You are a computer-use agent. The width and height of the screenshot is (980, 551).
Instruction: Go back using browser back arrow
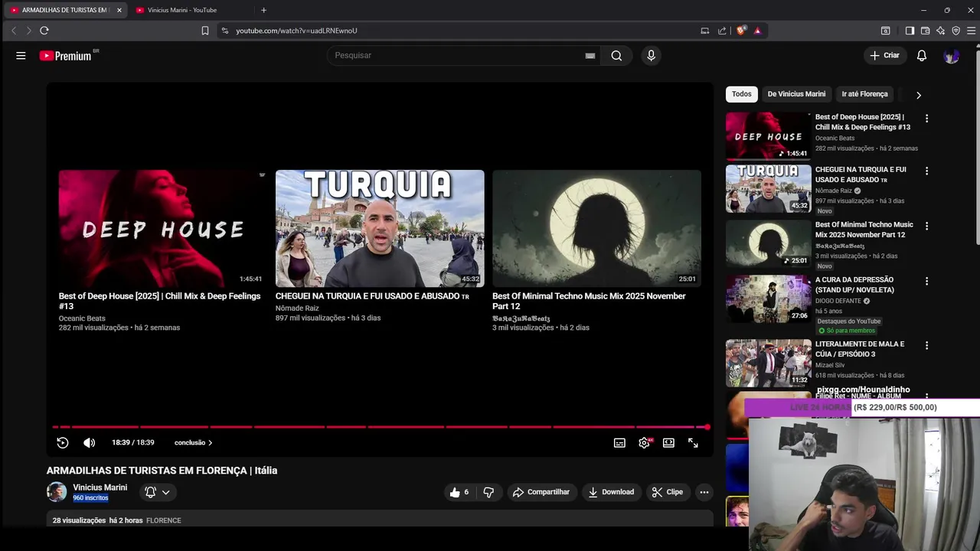coord(13,31)
